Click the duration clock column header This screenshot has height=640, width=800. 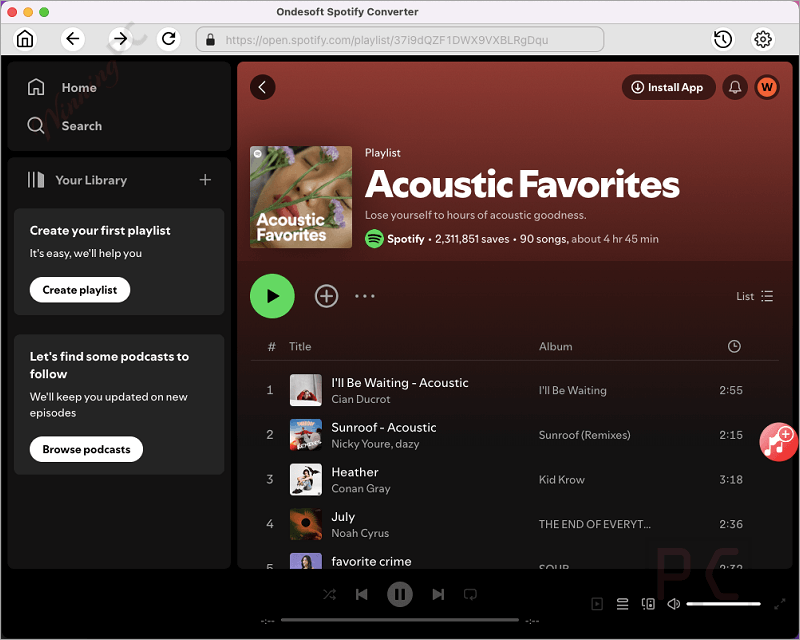tap(734, 347)
